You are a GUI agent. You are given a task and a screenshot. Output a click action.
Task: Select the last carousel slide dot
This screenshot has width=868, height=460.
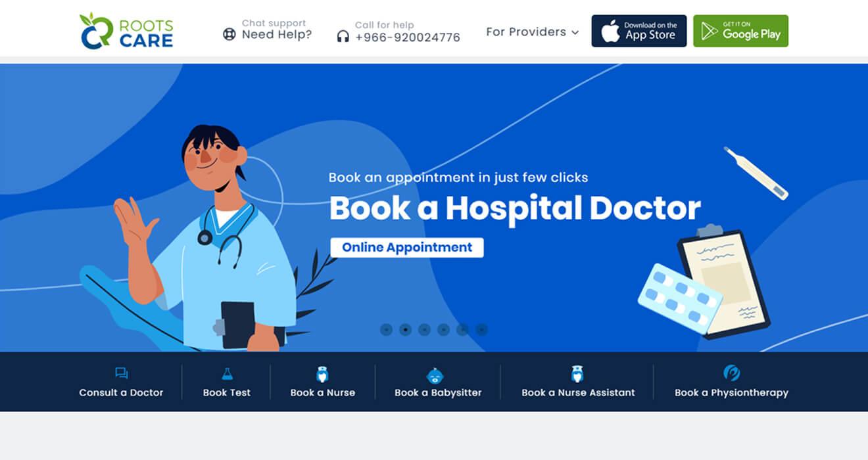pos(481,329)
